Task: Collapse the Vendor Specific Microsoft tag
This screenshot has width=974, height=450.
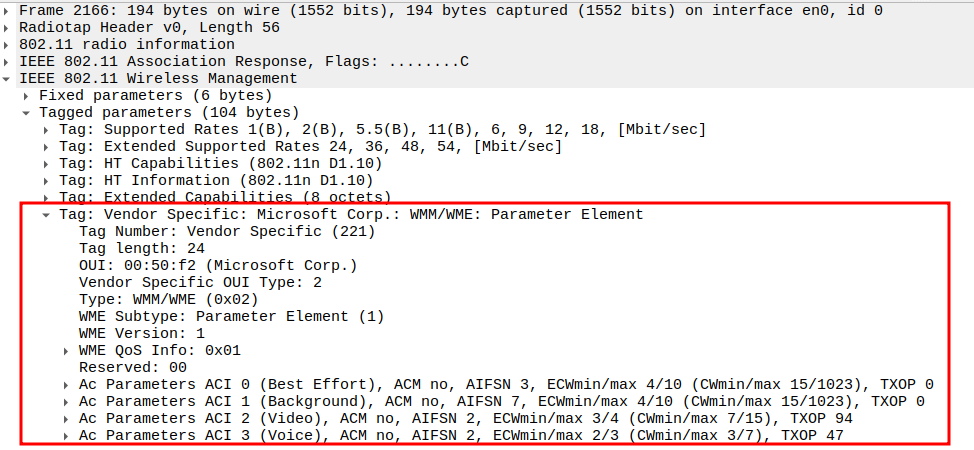Action: point(47,215)
